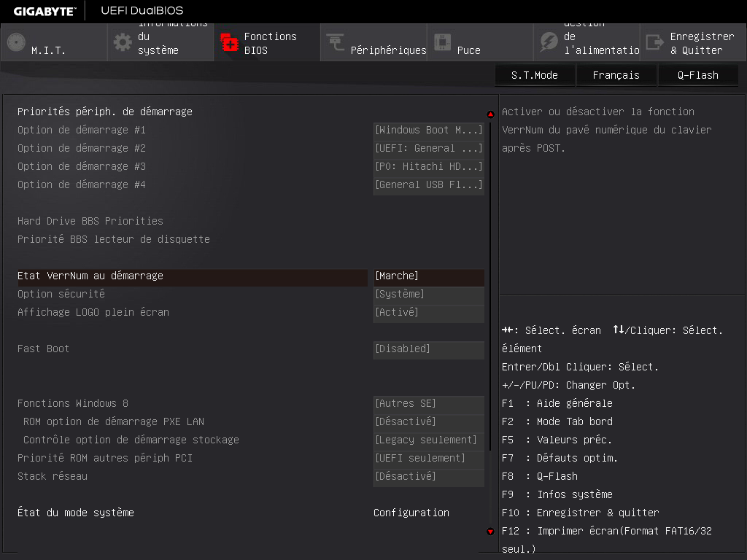Viewport: 747px width, 560px height.
Task: Open the Enregistrer & Quitter tab
Action: tap(693, 42)
